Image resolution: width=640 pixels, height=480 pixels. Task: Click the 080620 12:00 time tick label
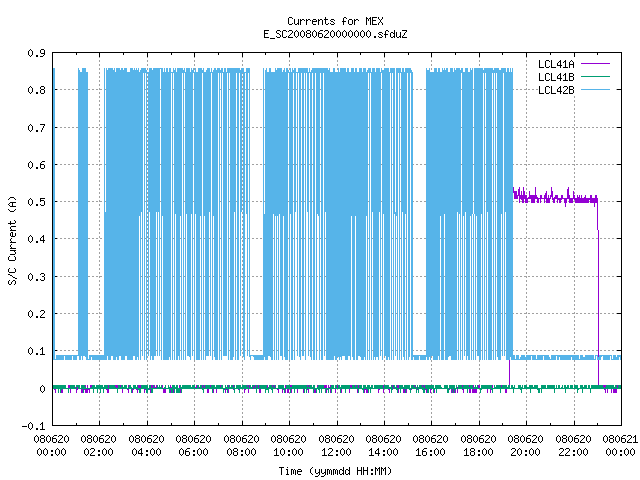337,446
